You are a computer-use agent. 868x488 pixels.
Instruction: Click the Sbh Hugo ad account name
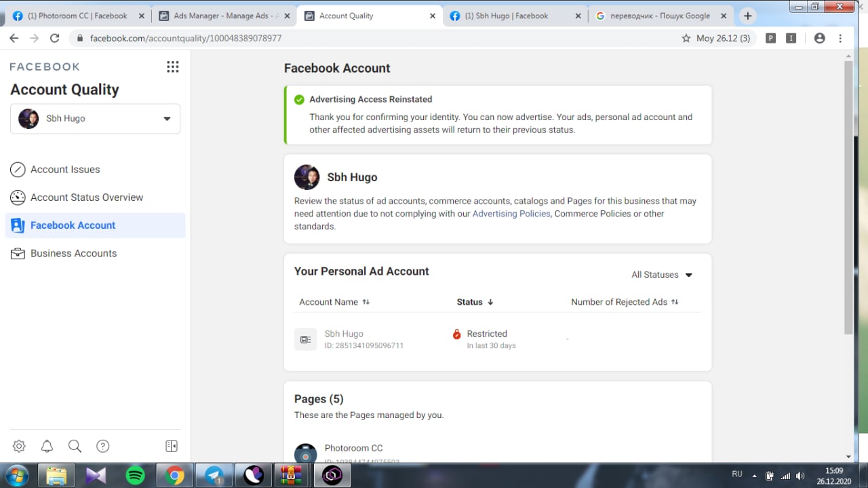coord(344,334)
